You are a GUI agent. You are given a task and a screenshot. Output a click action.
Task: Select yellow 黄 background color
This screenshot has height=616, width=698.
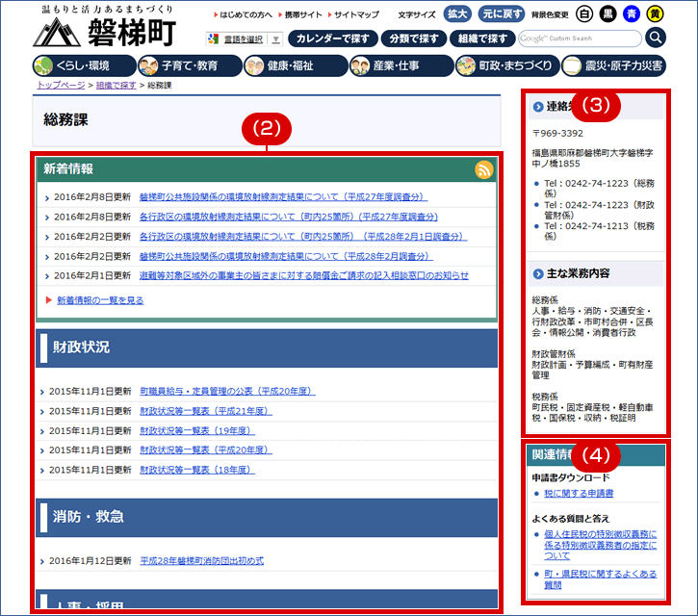click(x=655, y=14)
